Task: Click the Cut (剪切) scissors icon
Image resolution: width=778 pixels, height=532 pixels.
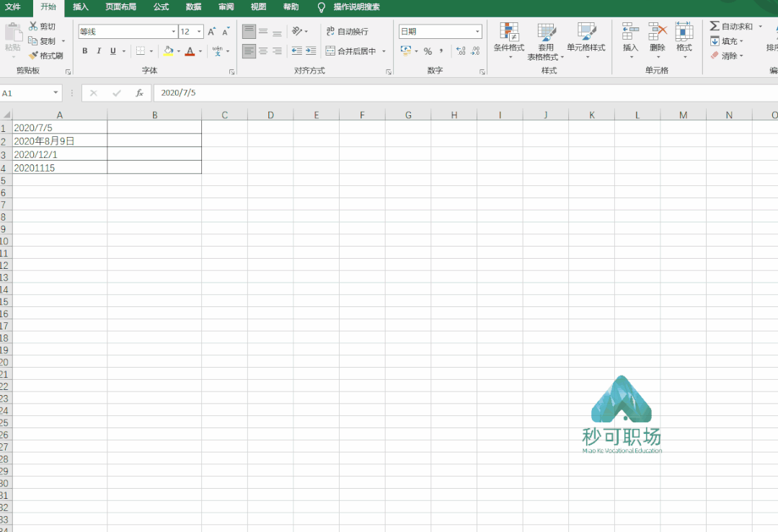Action: coord(33,26)
